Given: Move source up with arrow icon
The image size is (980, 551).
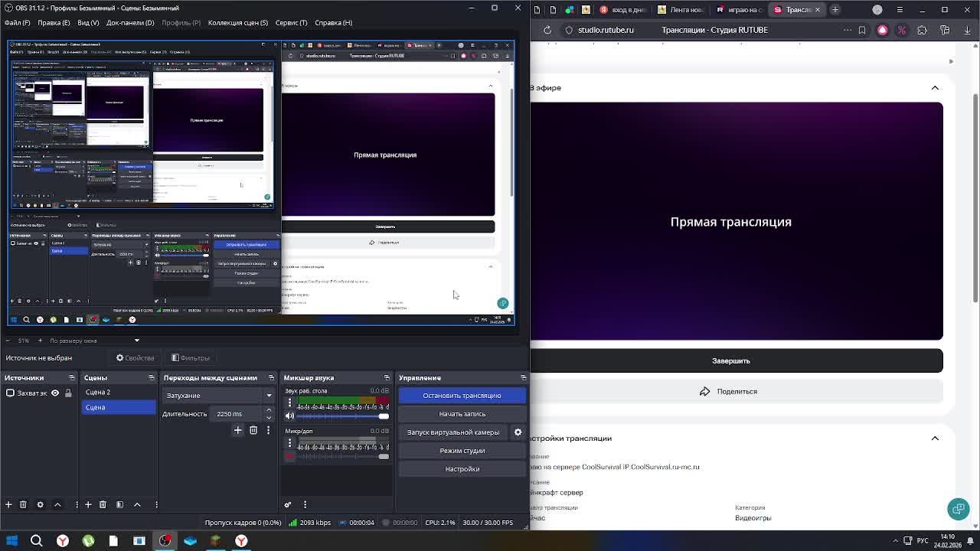Looking at the screenshot, I should tap(57, 504).
